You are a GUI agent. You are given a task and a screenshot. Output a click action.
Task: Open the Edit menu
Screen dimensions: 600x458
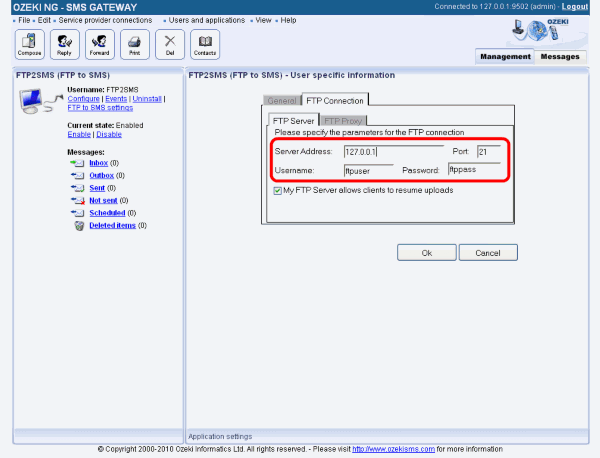pos(44,20)
